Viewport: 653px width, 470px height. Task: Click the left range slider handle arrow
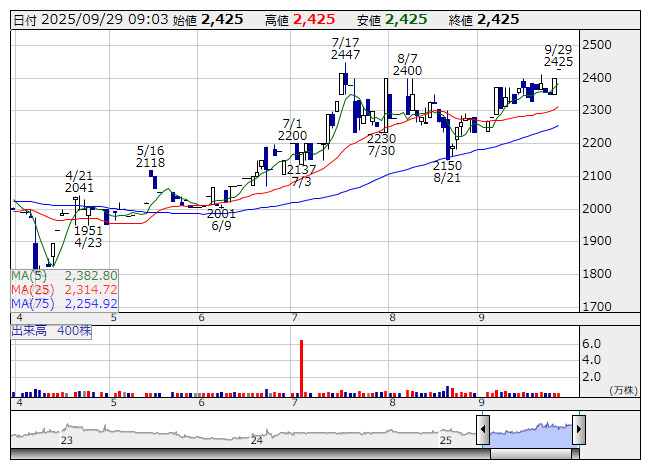483,429
